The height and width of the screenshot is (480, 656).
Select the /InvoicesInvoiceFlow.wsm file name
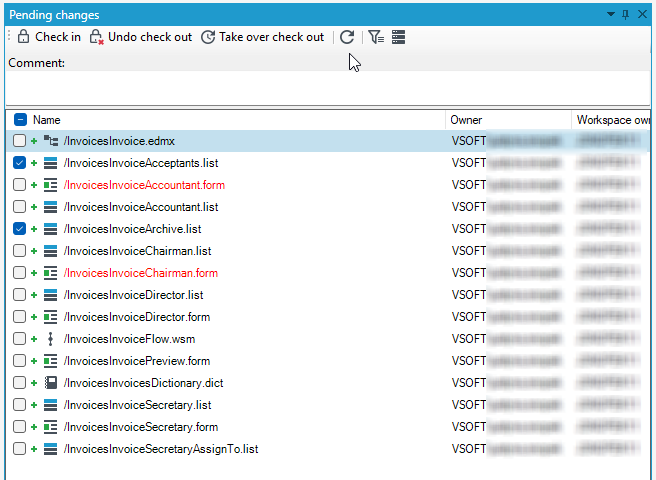coord(129,339)
